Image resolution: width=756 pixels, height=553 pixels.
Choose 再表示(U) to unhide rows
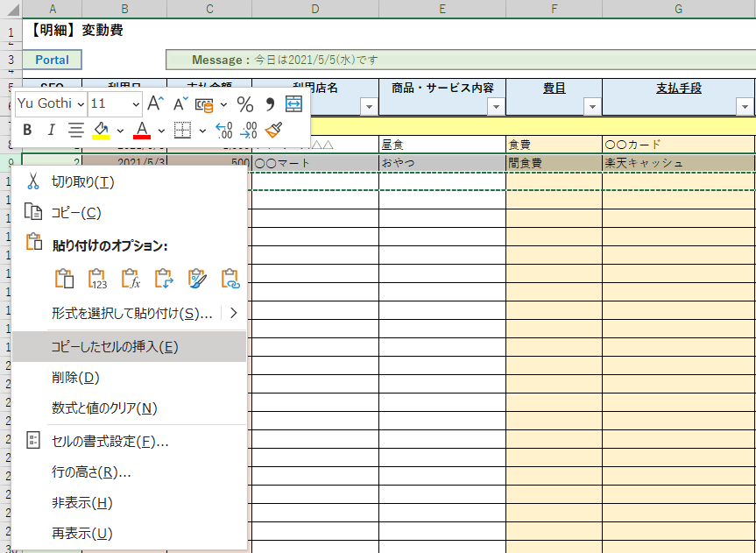tap(130, 533)
